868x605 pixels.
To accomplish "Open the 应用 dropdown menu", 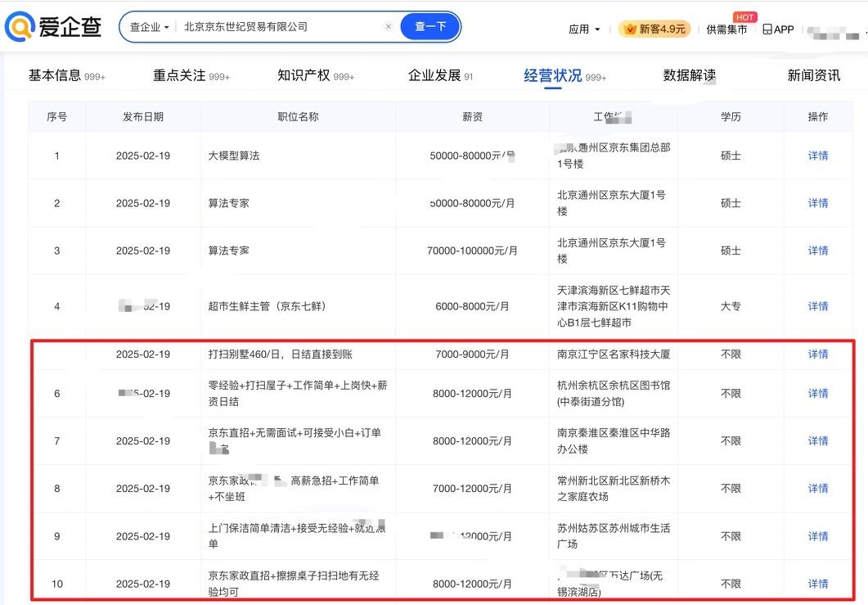I will (x=584, y=29).
